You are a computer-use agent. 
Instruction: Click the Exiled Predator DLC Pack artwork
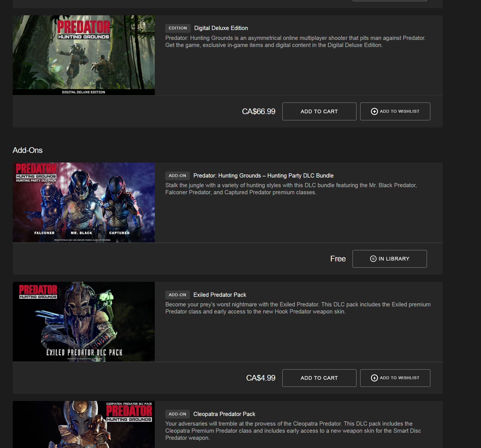[x=84, y=322]
